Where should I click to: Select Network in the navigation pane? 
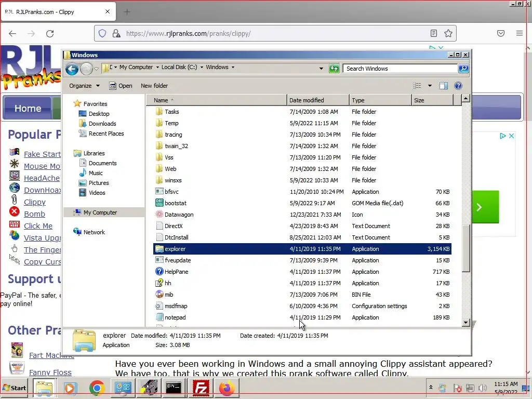94,232
